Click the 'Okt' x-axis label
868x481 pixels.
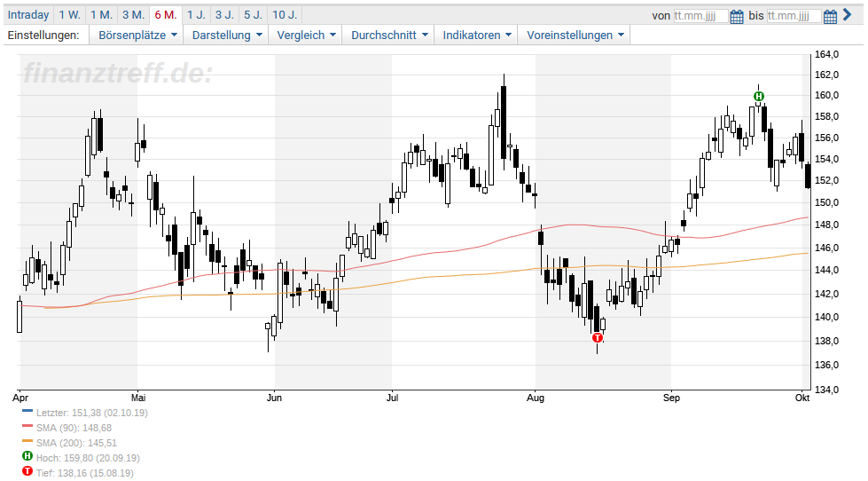pos(802,398)
